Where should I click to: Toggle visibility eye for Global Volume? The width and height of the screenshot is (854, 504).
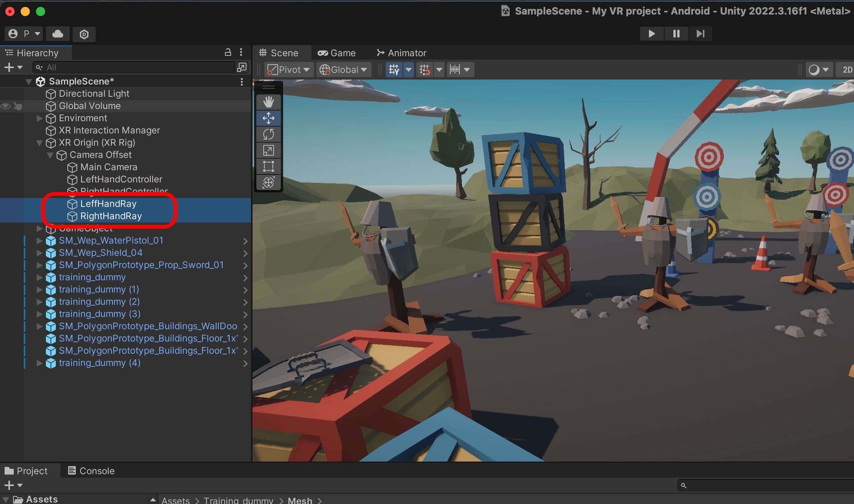point(5,106)
